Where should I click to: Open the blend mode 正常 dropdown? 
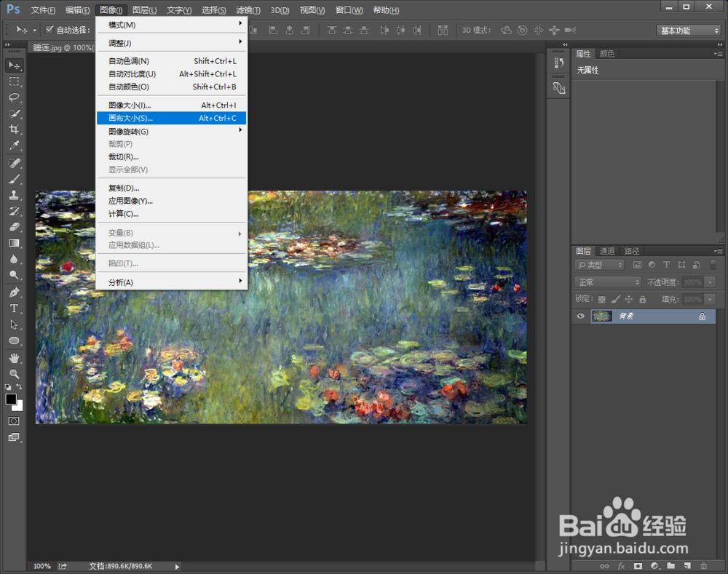point(608,282)
